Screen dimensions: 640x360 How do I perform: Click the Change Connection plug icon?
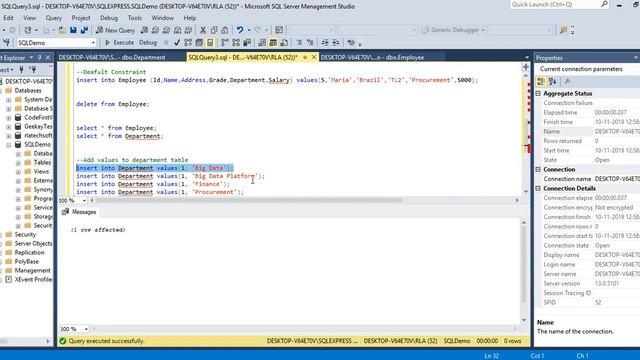(x=7, y=42)
